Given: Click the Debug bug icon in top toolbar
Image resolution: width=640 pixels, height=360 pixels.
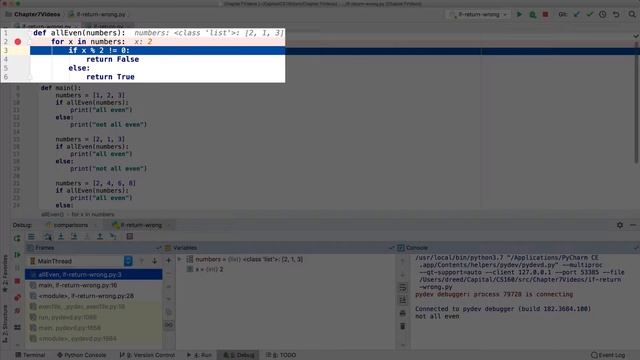Looking at the screenshot, I should coord(532,14).
